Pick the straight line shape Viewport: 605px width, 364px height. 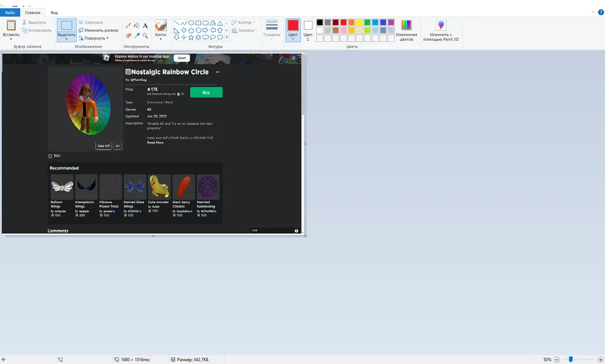[176, 23]
